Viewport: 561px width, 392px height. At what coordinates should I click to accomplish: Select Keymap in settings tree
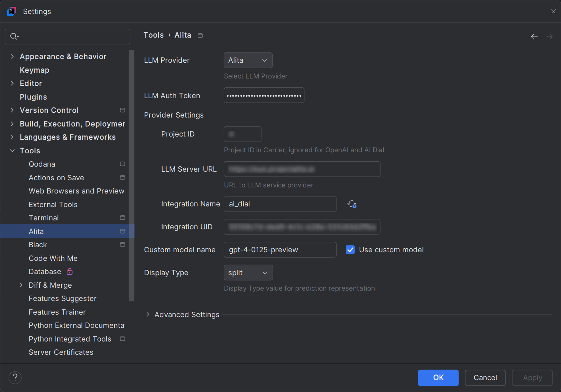click(34, 70)
